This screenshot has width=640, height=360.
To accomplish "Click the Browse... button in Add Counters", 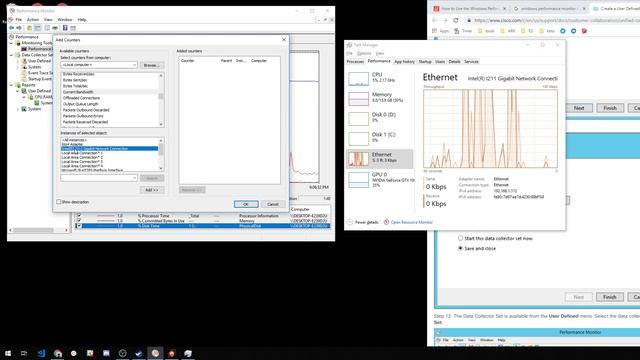I will [x=152, y=65].
